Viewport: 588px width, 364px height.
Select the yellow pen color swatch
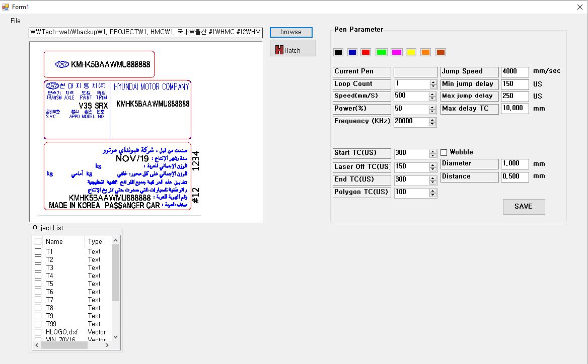pyautogui.click(x=411, y=52)
